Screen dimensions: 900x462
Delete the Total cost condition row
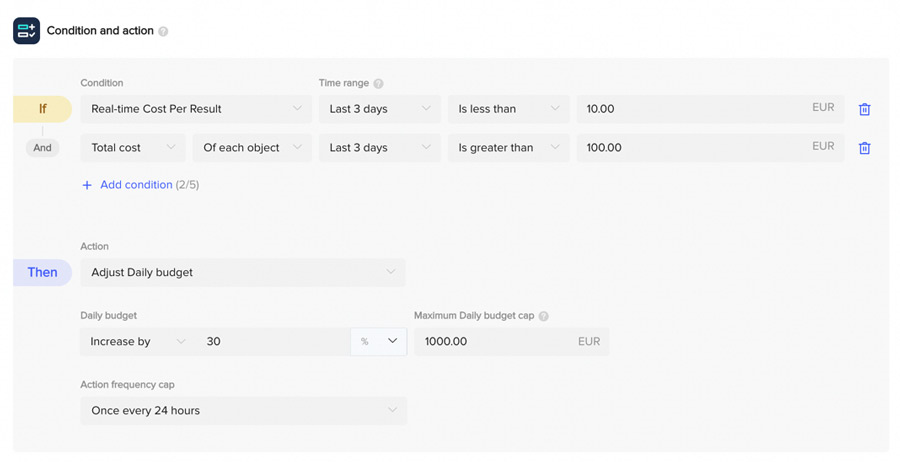pyautogui.click(x=864, y=148)
